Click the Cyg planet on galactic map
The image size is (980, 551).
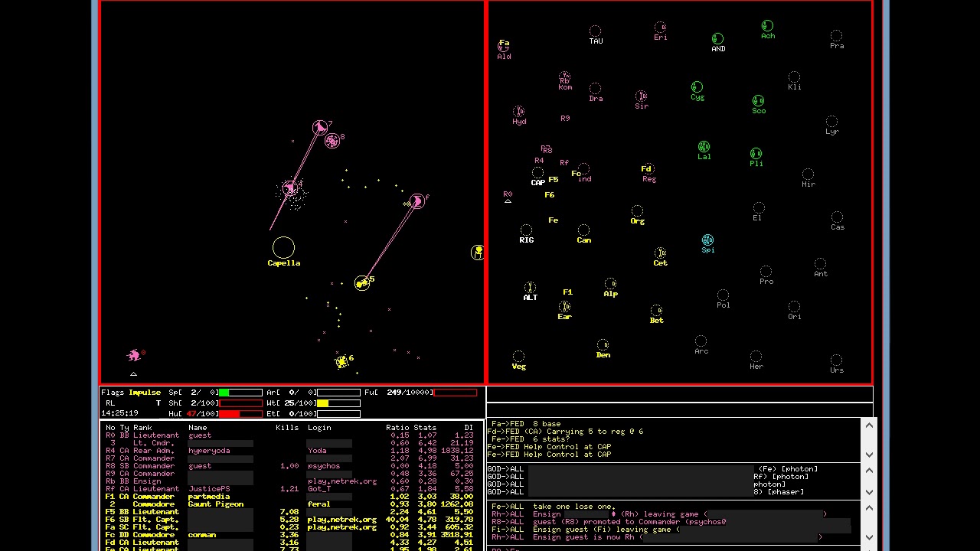(x=697, y=87)
